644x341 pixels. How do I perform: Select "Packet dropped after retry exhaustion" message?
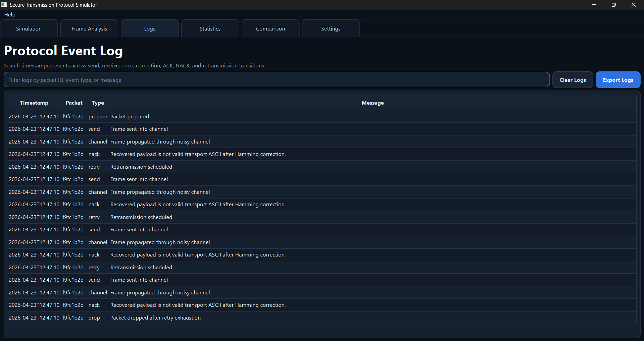coord(155,318)
